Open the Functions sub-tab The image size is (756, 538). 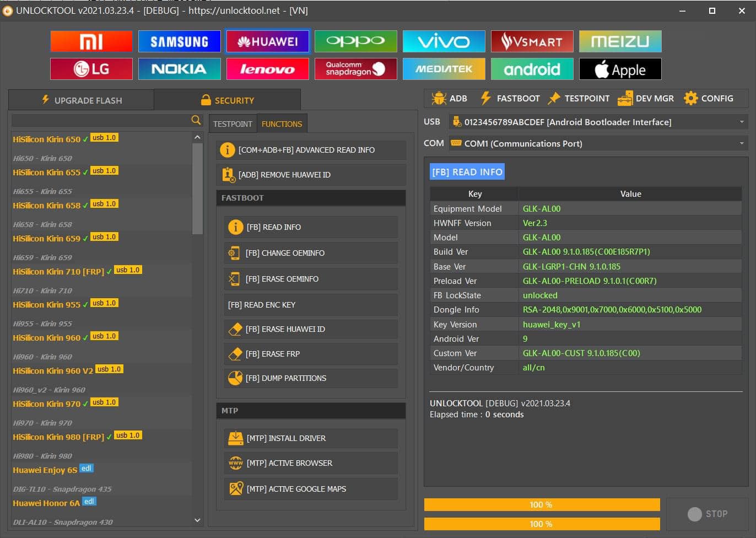coord(282,124)
